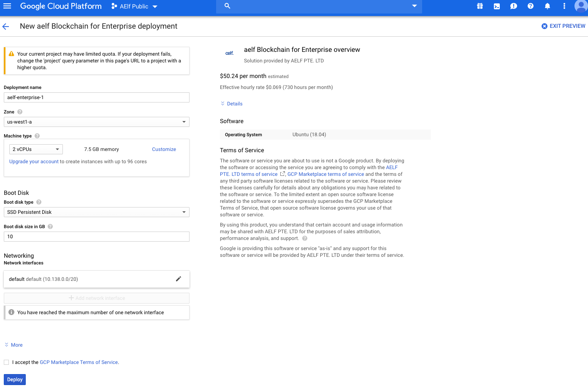Click Effective hourly rate $0.069 text
The width and height of the screenshot is (588, 388).
click(x=276, y=87)
